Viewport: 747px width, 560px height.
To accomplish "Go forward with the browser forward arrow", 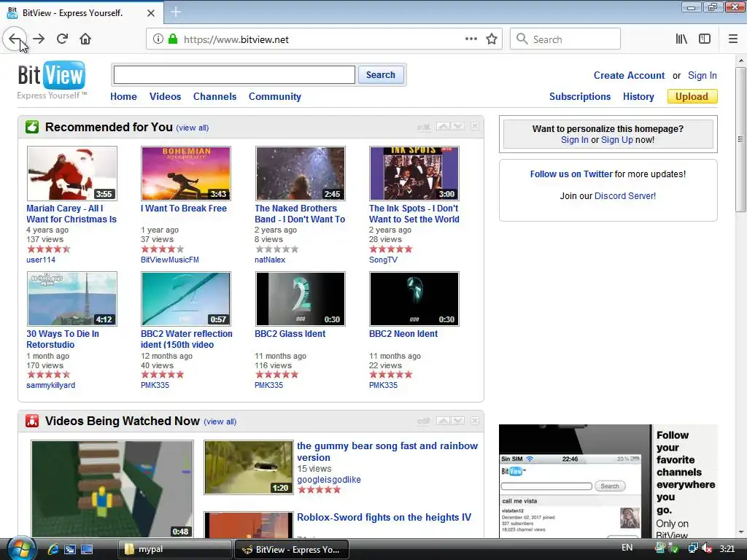I will coord(39,39).
